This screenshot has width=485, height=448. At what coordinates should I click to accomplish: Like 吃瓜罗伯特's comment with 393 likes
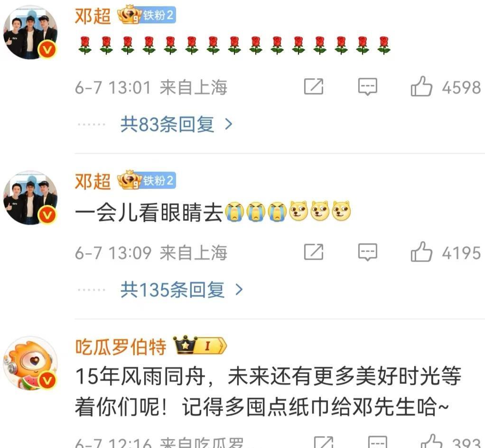pos(432,442)
